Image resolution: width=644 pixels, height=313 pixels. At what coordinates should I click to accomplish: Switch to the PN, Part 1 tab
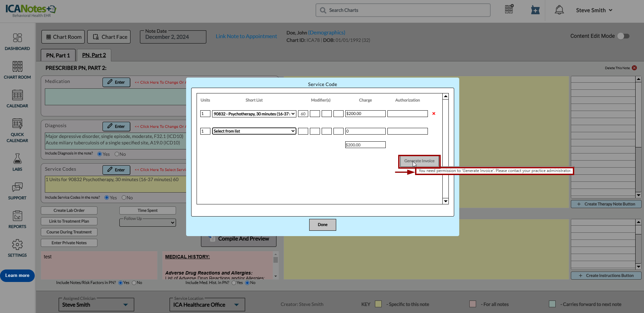pyautogui.click(x=58, y=55)
